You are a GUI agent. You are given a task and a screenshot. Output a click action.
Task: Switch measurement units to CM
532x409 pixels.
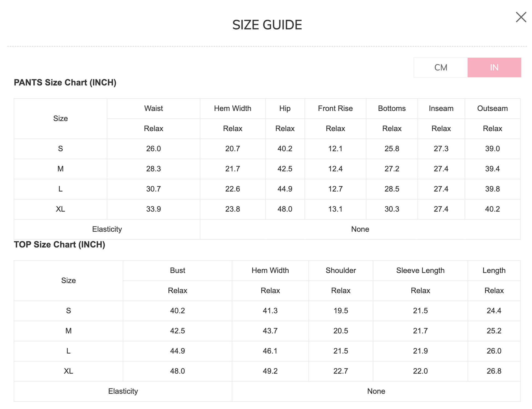point(440,67)
